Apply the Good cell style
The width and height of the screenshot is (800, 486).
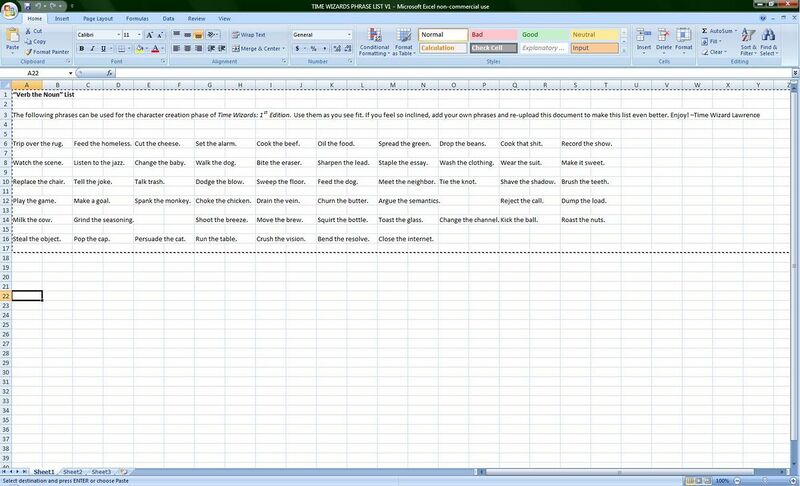543,35
